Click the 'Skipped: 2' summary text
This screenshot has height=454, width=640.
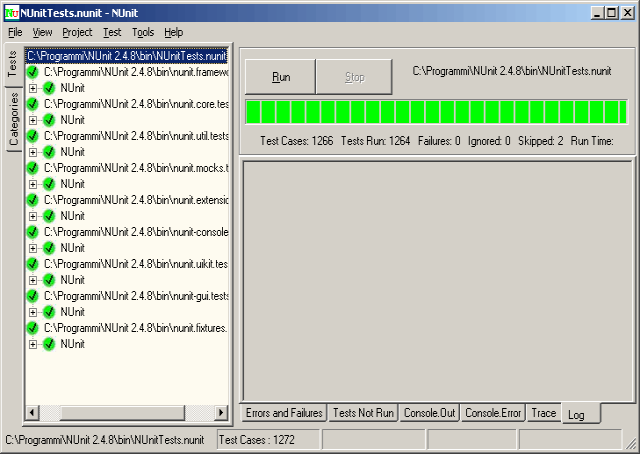540,141
